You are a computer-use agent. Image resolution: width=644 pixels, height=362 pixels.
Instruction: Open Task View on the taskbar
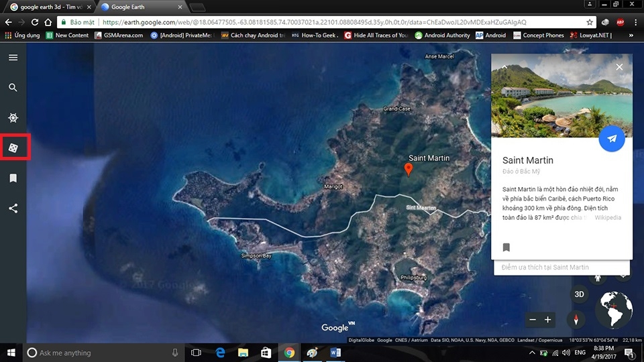tap(197, 353)
